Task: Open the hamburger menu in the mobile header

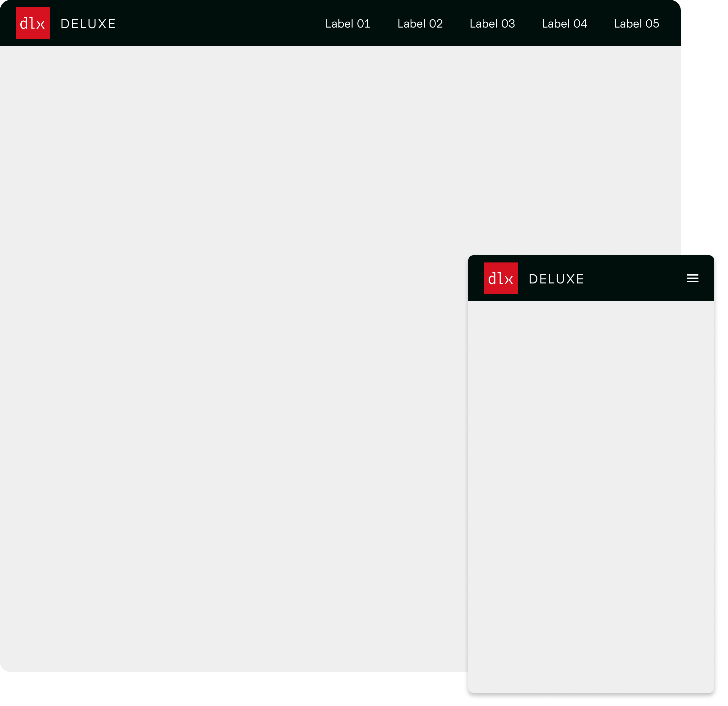Action: pos(692,278)
